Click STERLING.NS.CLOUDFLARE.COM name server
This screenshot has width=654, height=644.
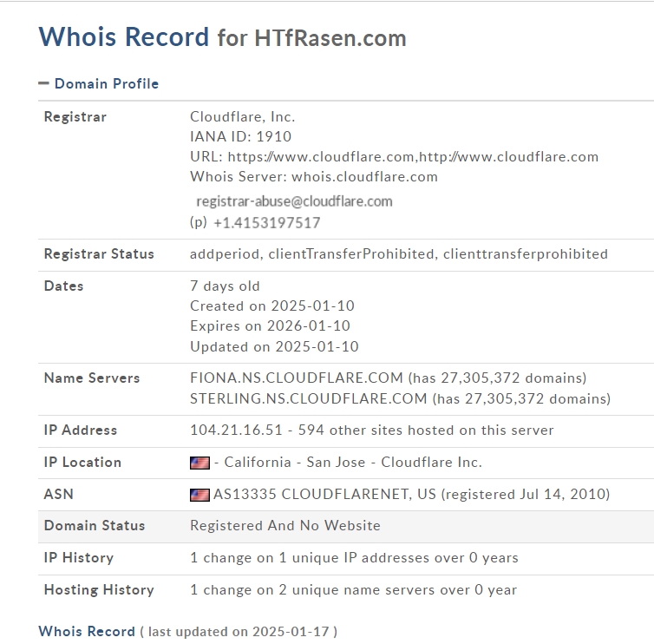309,398
